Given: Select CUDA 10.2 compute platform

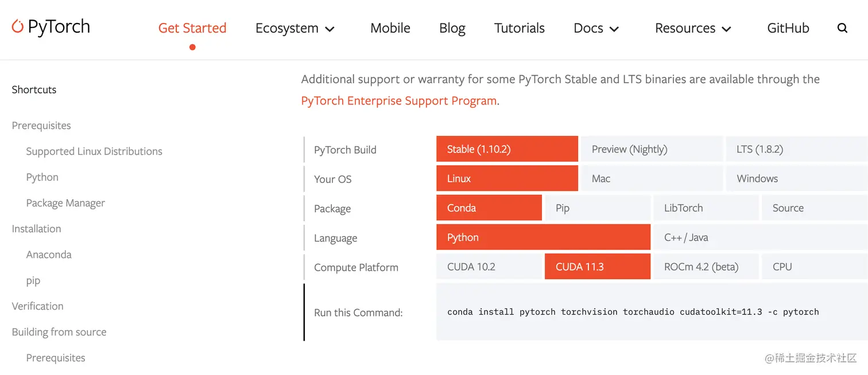Looking at the screenshot, I should coord(489,267).
